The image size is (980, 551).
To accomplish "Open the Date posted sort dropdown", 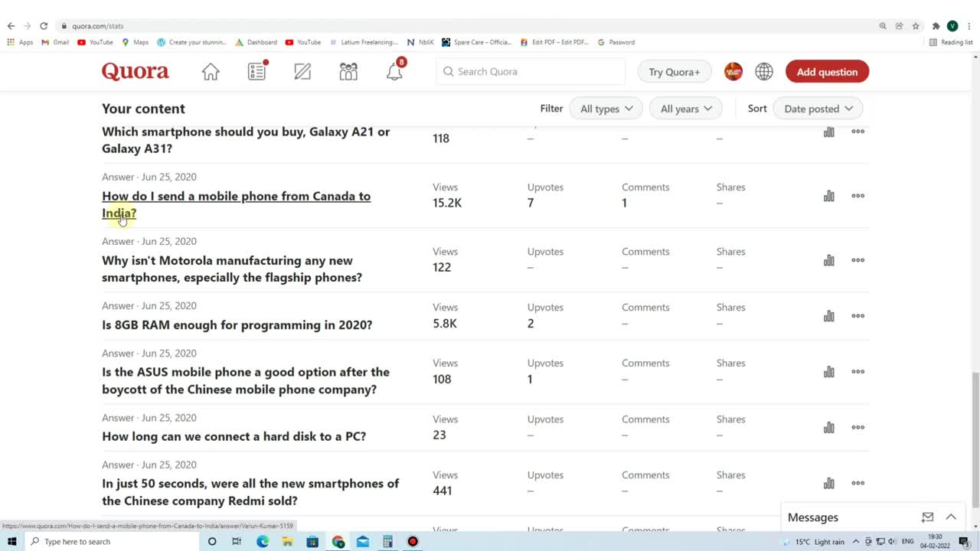I will [x=818, y=109].
